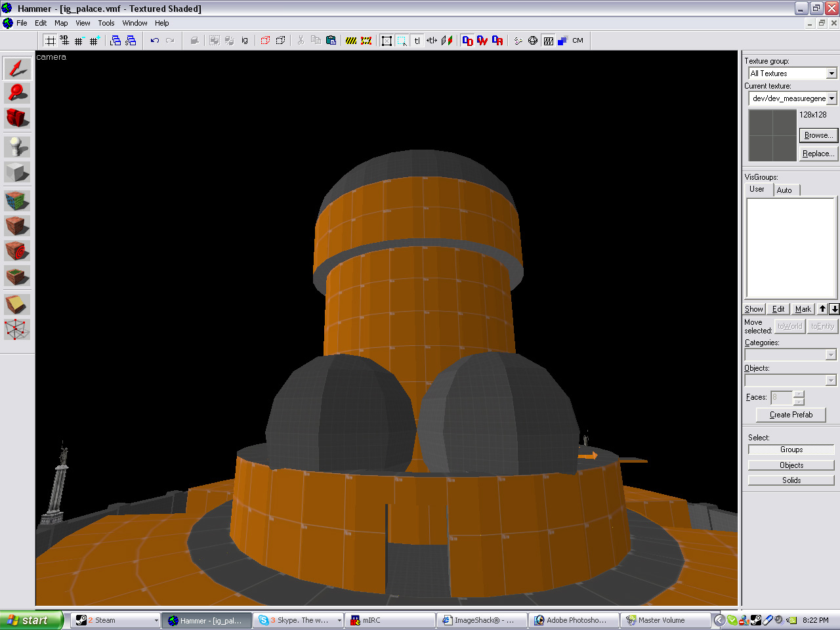
Task: Select the red Camera tool
Action: point(17,118)
